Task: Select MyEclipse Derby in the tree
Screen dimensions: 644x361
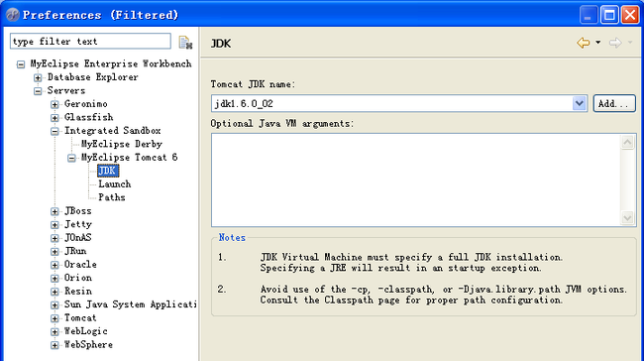Action: pyautogui.click(x=122, y=144)
